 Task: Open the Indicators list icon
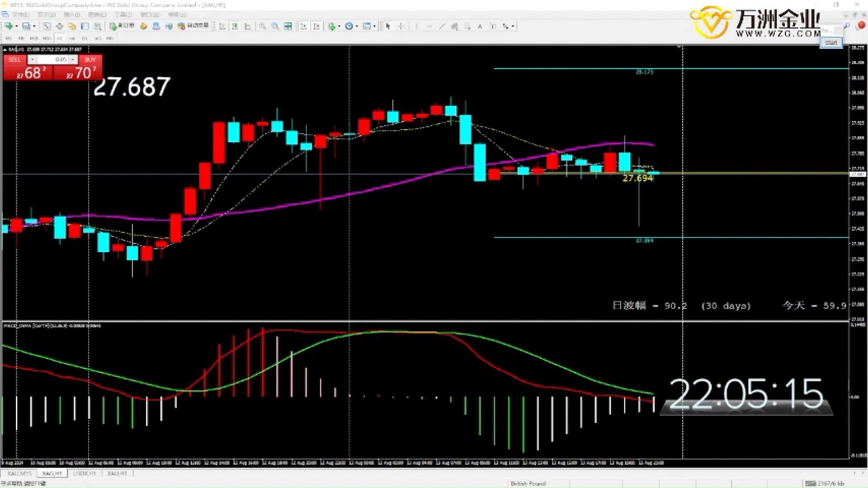332,26
